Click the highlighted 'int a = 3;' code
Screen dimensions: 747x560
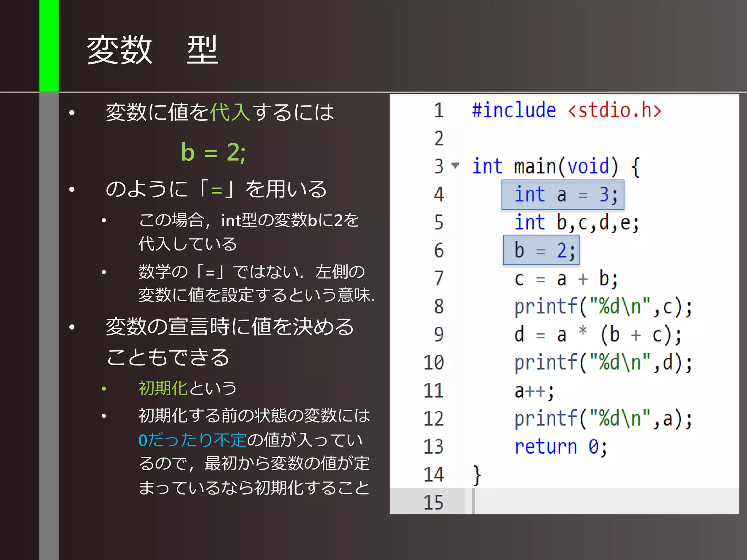pyautogui.click(x=563, y=195)
